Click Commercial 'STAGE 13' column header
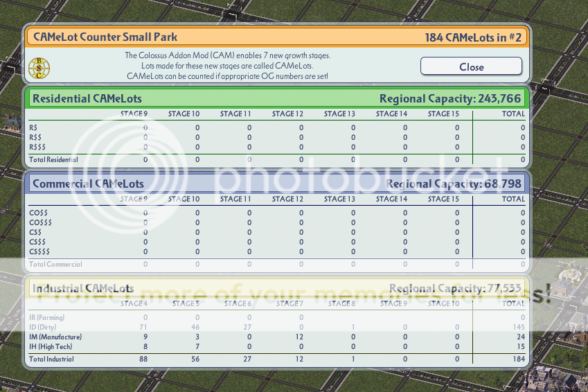This screenshot has height=392, width=588. coord(339,199)
